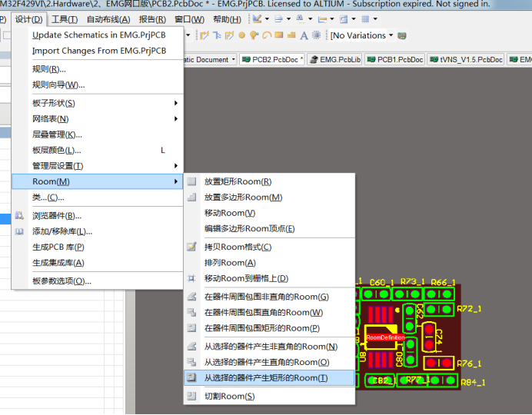Choose Update Schematics in EMG.PrjPCB

99,35
